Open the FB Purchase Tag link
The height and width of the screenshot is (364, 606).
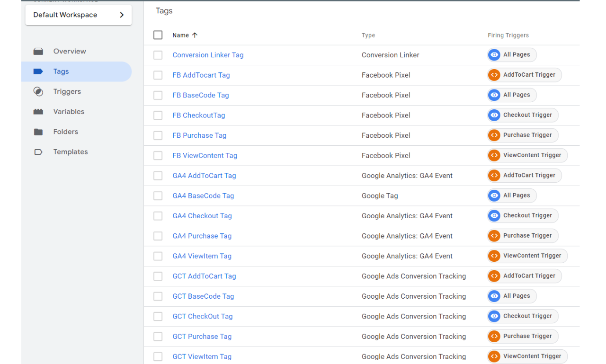click(199, 135)
